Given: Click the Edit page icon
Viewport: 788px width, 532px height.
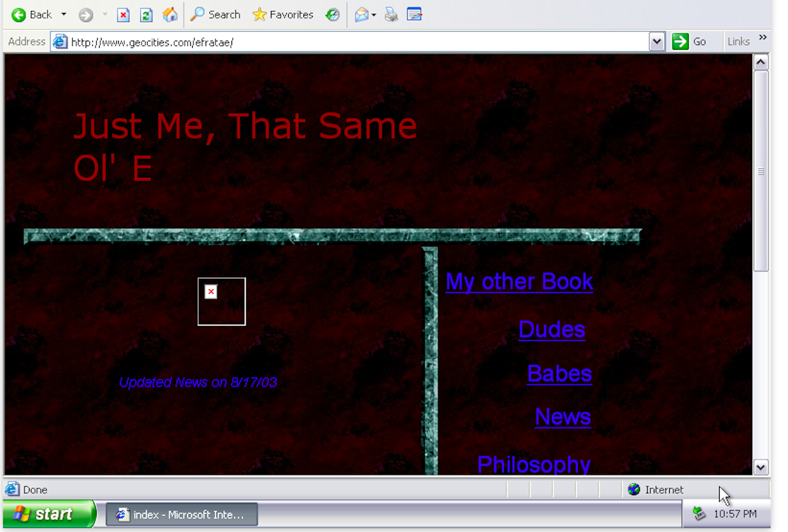Looking at the screenshot, I should pos(414,15).
